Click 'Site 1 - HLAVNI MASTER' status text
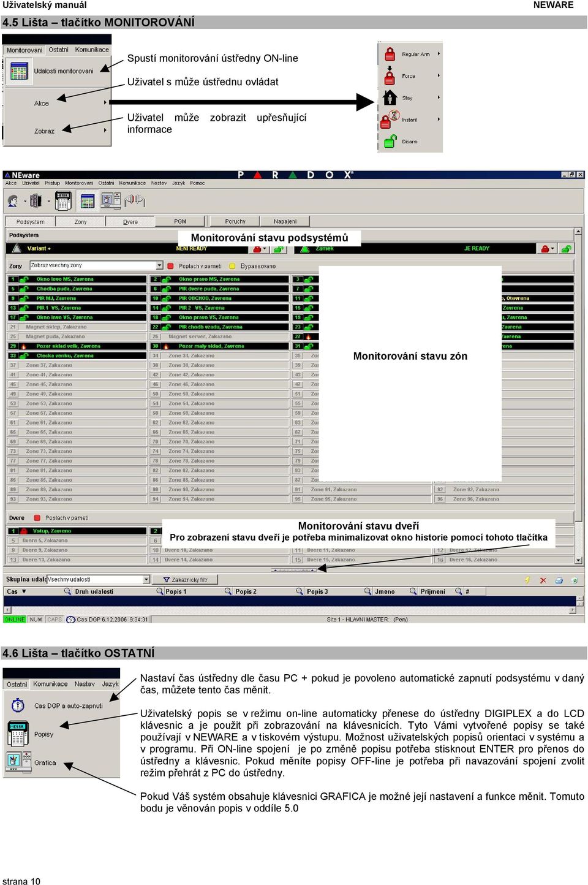588x885 pixels. click(x=358, y=620)
